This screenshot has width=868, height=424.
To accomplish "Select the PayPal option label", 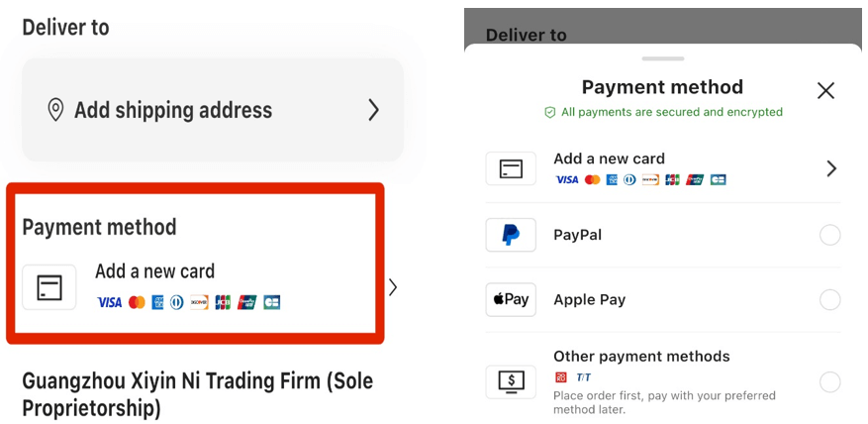I will 578,235.
